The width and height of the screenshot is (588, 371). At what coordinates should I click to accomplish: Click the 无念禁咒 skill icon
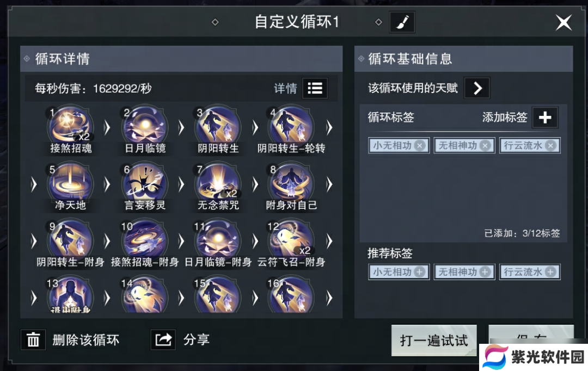pyautogui.click(x=218, y=183)
